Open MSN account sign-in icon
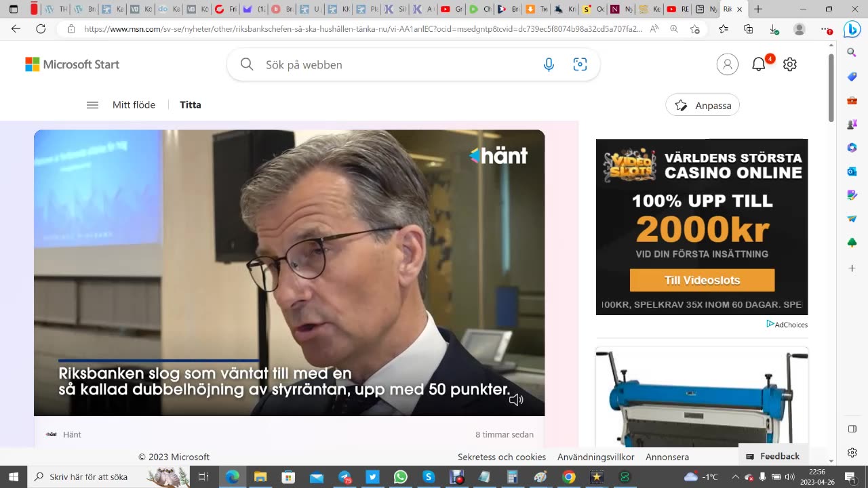The image size is (868, 488). (727, 64)
